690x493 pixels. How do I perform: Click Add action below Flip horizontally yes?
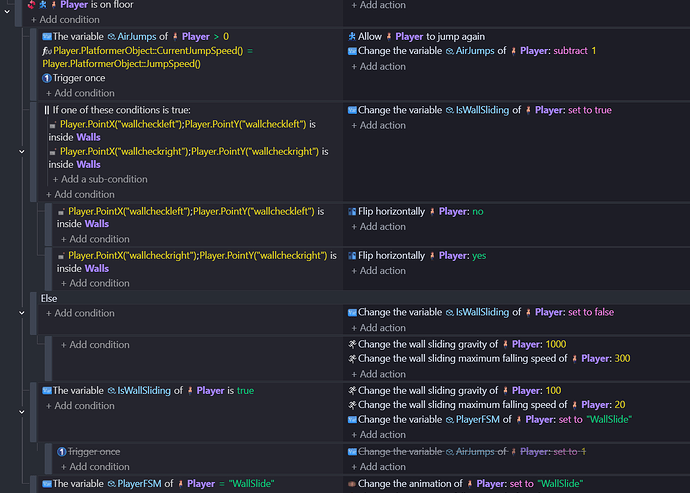point(378,271)
